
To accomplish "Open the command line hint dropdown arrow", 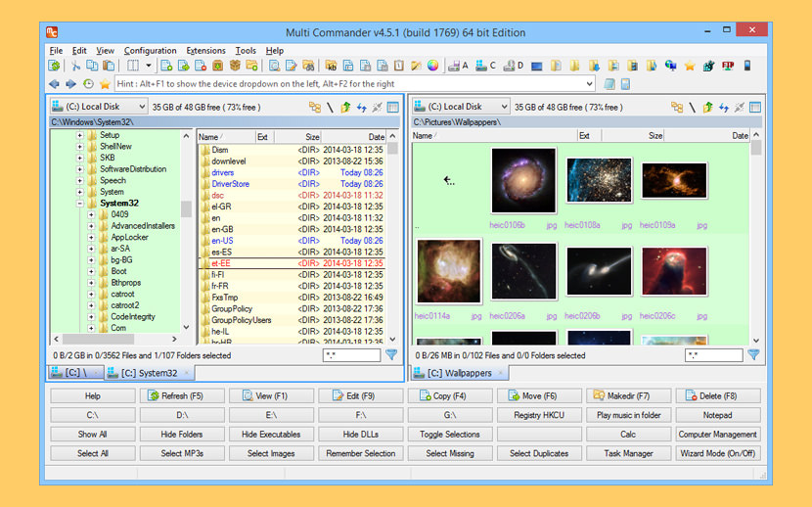I will tap(589, 84).
